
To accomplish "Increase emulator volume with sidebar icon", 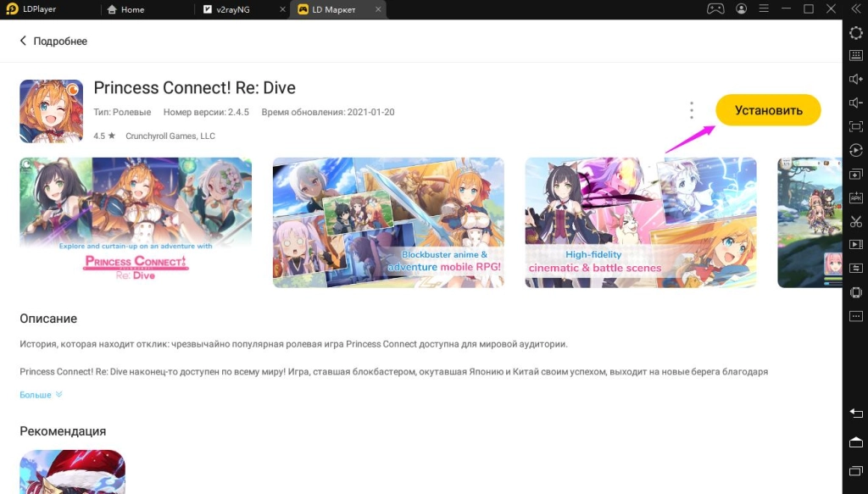I will 854,77.
